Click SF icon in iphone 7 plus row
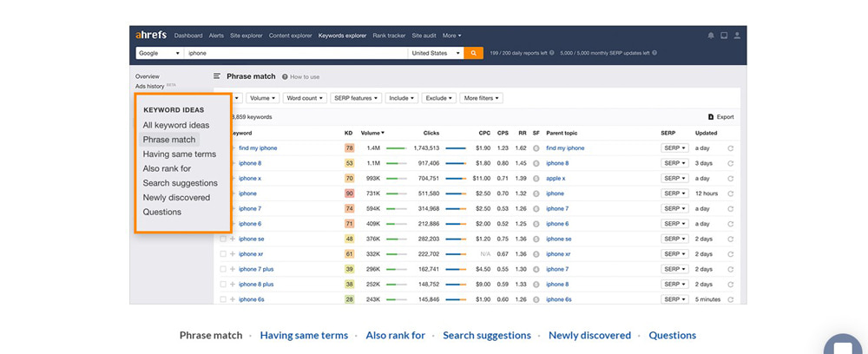The image size is (868, 354). [536, 269]
